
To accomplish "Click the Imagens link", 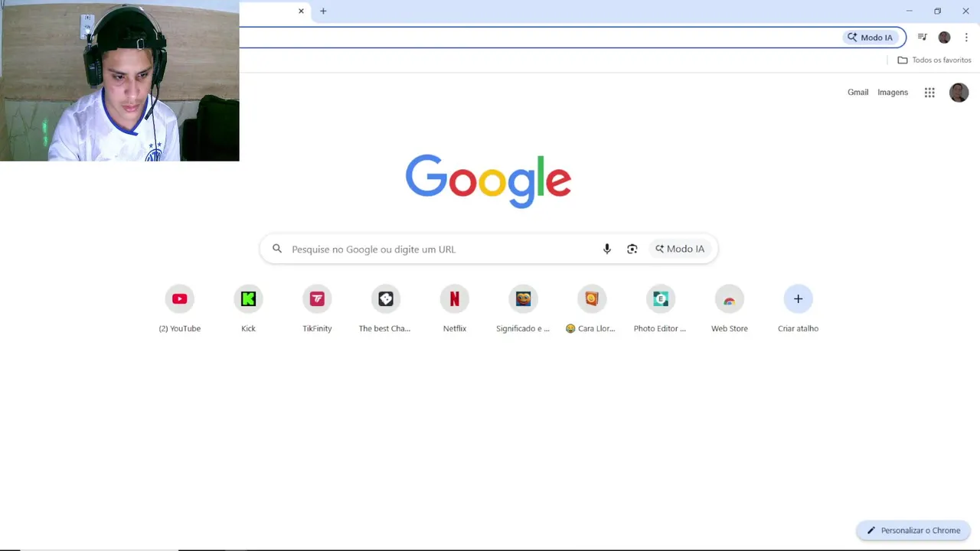I will (893, 93).
